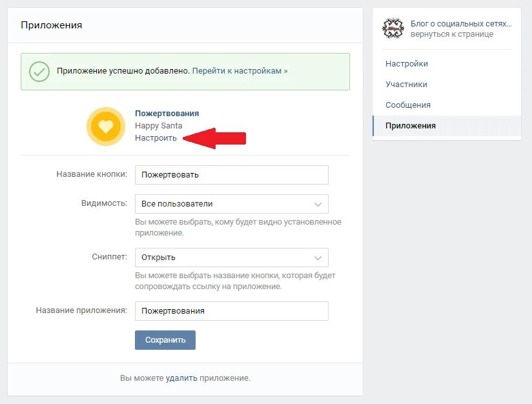This screenshot has height=404, width=532.
Task: Open the Видимость dropdown showing Все пользователи
Action: (231, 204)
